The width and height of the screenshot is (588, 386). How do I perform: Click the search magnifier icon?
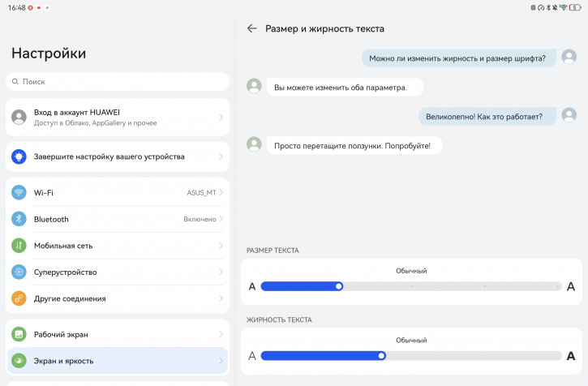15,81
